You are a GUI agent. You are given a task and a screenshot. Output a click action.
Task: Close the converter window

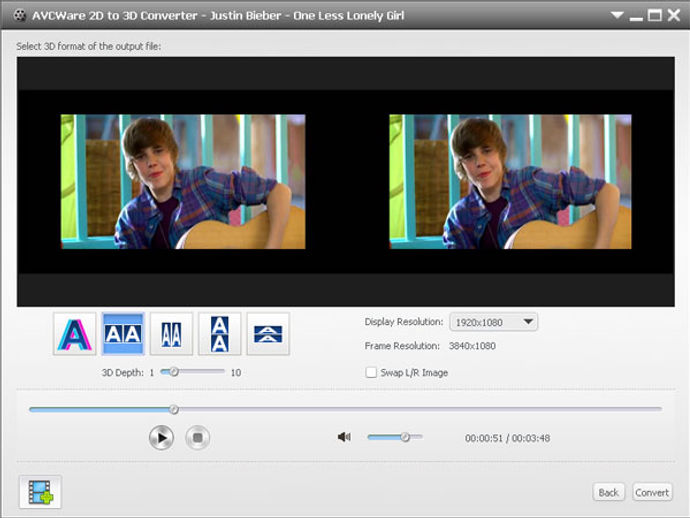[674, 15]
